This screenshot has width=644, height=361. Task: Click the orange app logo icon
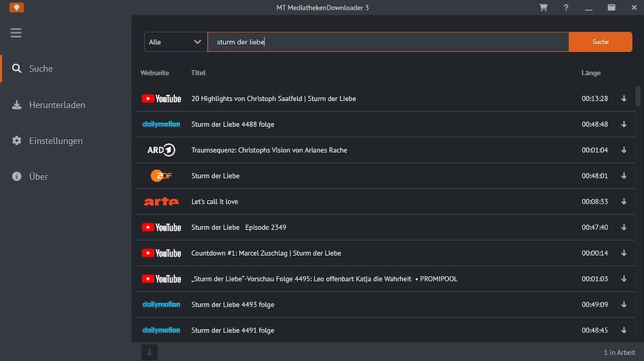pos(17,8)
